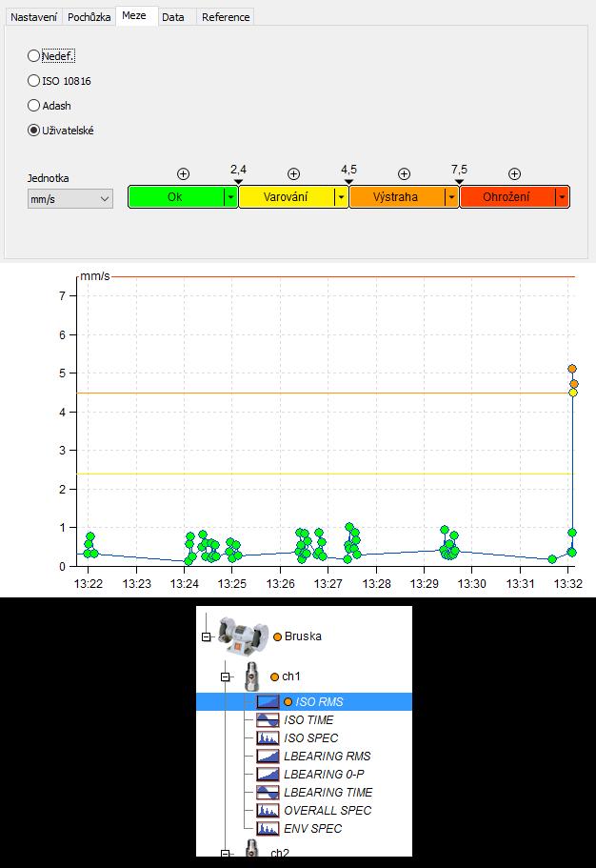
Task: Select the ISO TIME measurement
Action: coord(308,720)
